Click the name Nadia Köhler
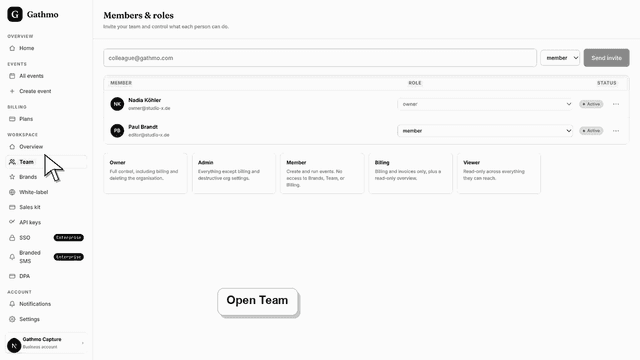The width and height of the screenshot is (640, 360). (x=144, y=100)
